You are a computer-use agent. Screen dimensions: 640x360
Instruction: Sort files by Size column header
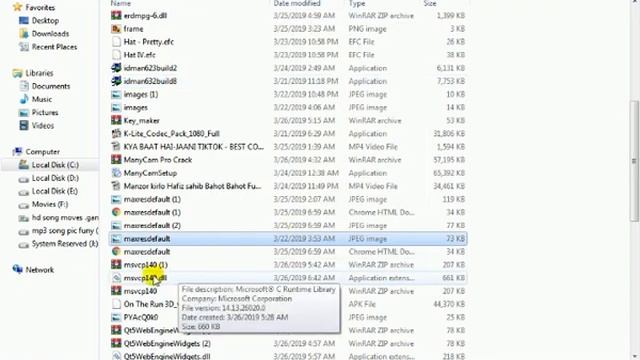coord(430,3)
